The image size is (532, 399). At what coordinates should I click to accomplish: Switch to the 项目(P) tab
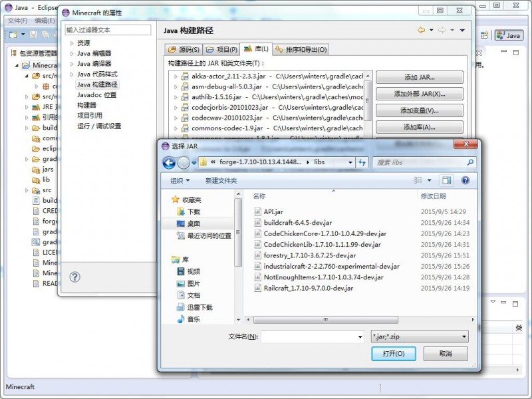click(221, 49)
